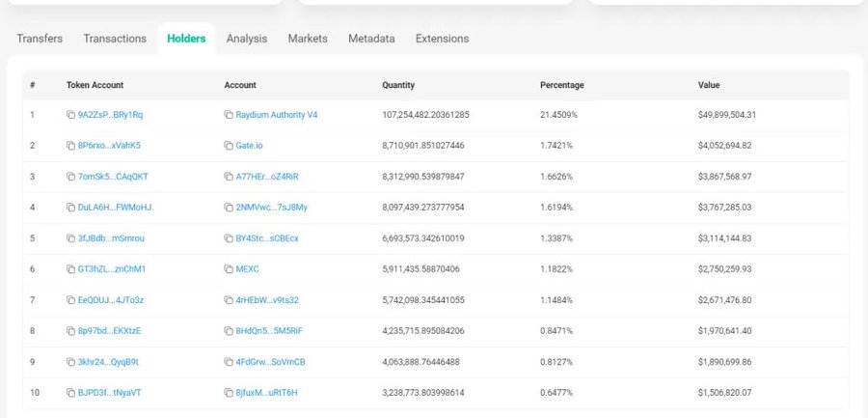
Task: Open token account EeQDUJ...4JTo3z link
Action: pos(111,300)
